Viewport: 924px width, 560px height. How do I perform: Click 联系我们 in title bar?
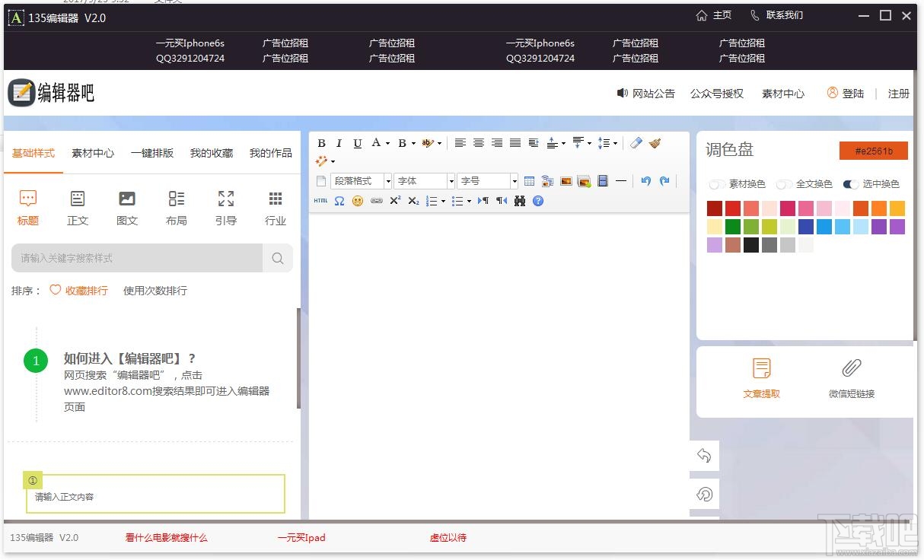point(776,15)
